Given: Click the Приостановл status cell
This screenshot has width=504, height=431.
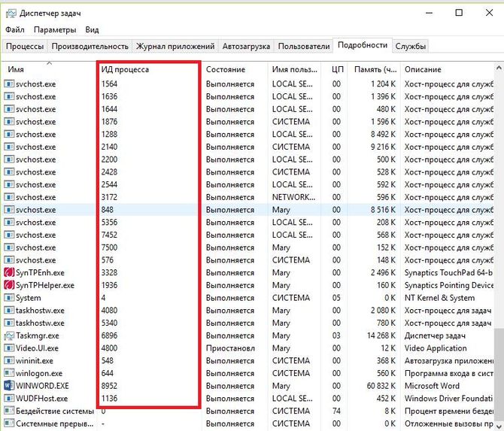Looking at the screenshot, I should (x=230, y=348).
